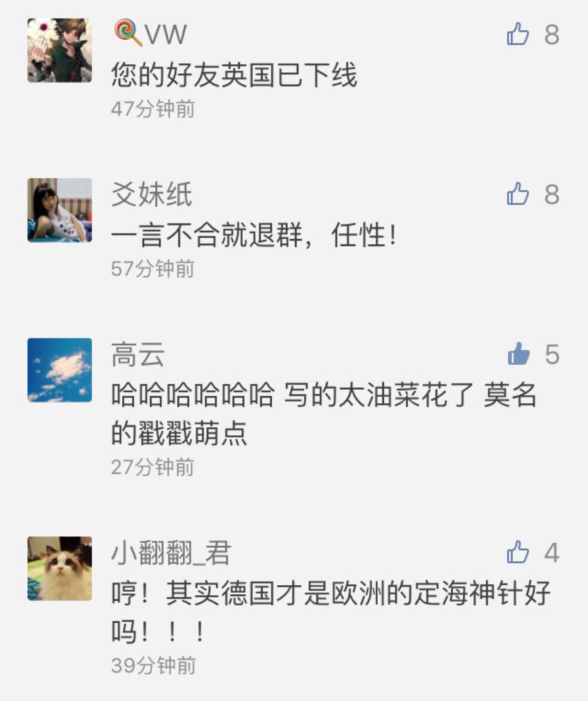
Task: Tap the 47分钟前 timestamp
Action: click(153, 109)
